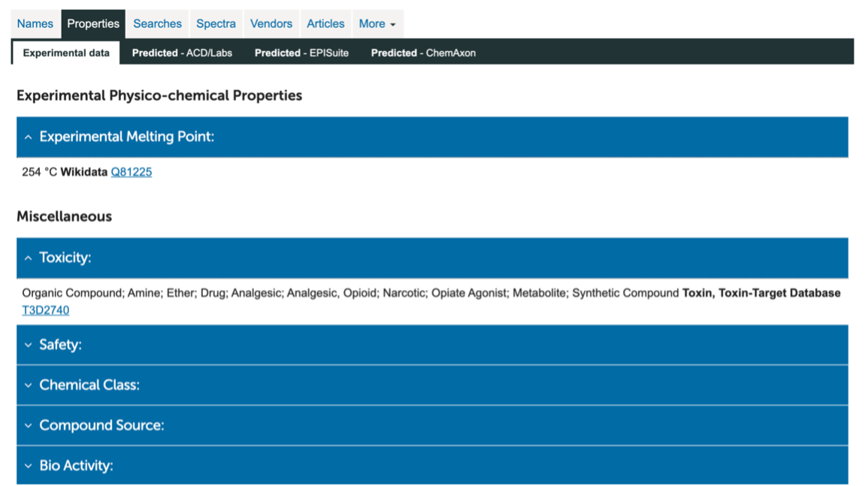Image resolution: width=868 pixels, height=486 pixels.
Task: Go to the Vendors tab
Action: (271, 24)
